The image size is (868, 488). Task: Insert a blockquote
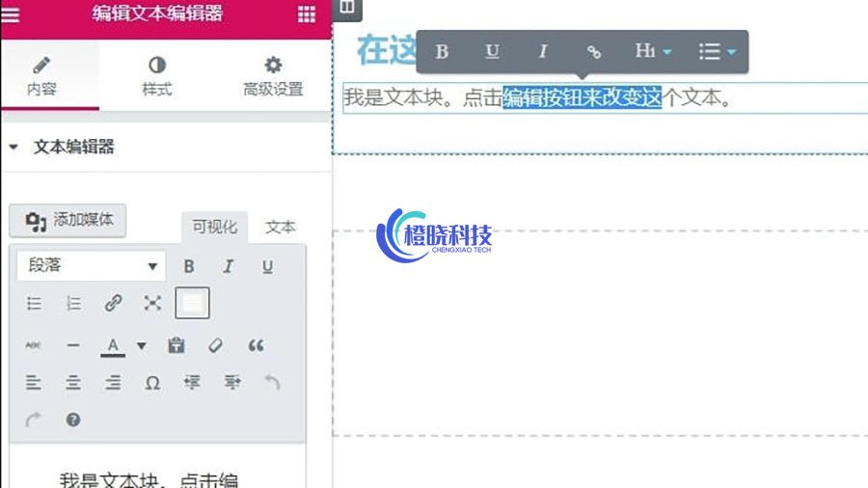click(x=256, y=344)
